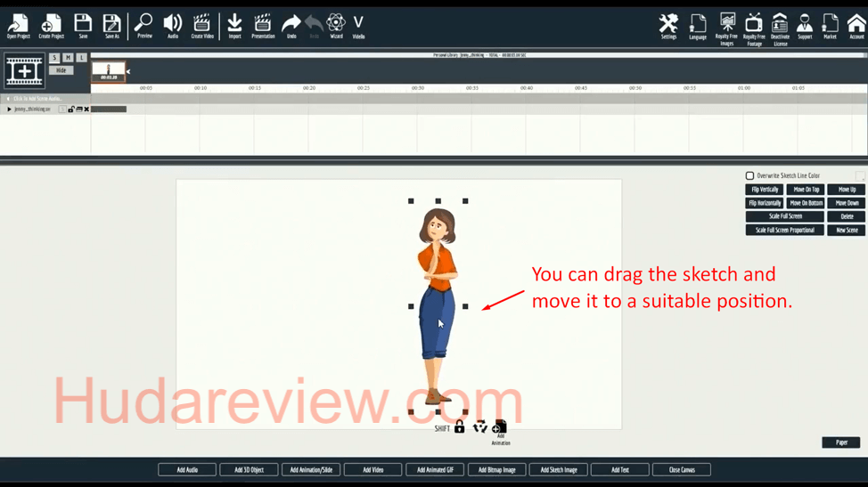Click Add Animated GIF at the bottom
This screenshot has height=487, width=868.
tap(435, 470)
